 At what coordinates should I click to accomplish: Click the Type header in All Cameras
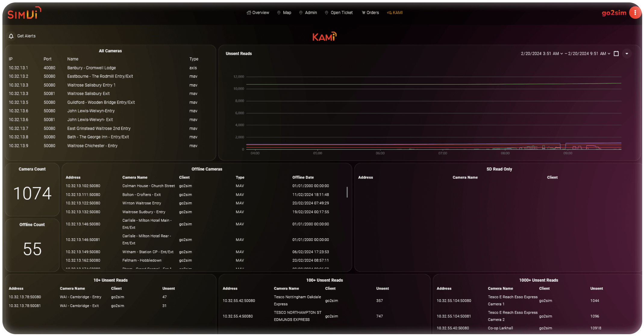pos(194,59)
